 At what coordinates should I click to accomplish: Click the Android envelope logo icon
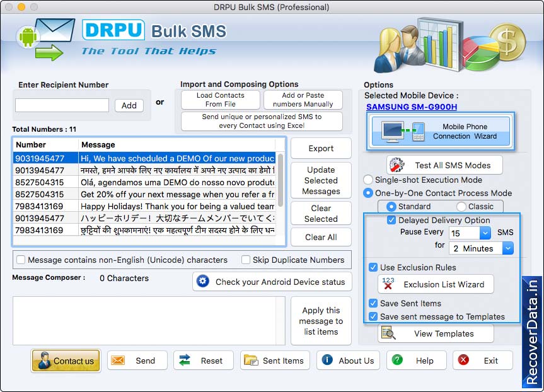point(46,39)
